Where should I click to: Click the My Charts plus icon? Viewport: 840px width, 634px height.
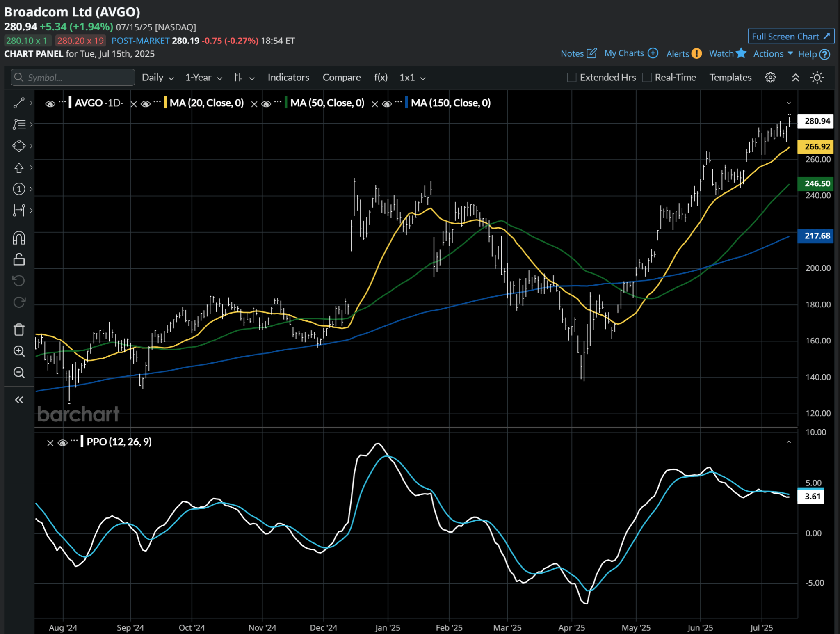pos(653,53)
